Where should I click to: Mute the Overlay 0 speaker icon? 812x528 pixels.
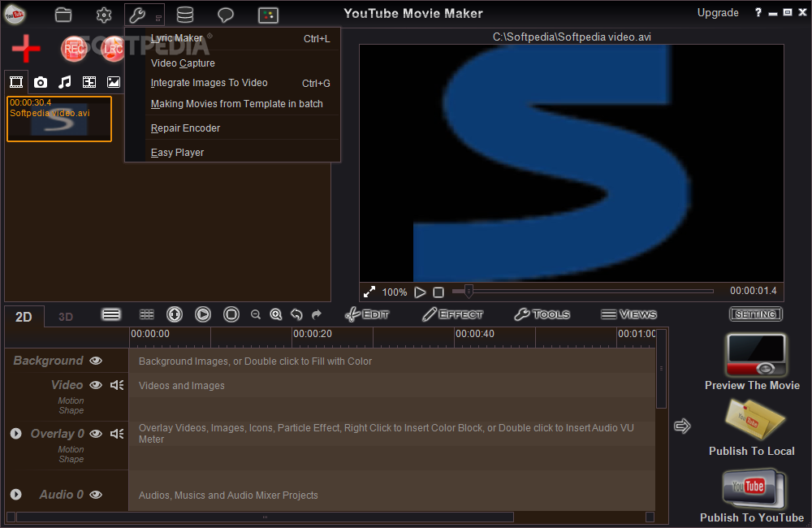(117, 434)
